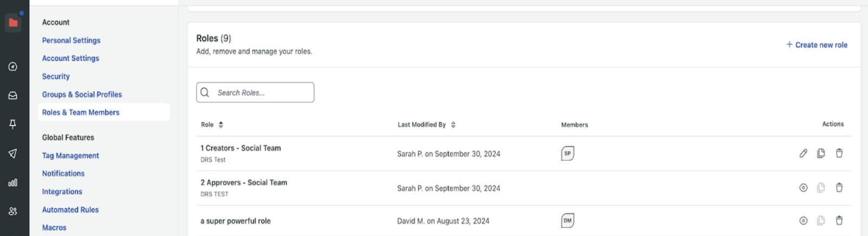Screen dimensions: 868x236
Task: Open the bar chart reports icon
Action: pyautogui.click(x=13, y=183)
